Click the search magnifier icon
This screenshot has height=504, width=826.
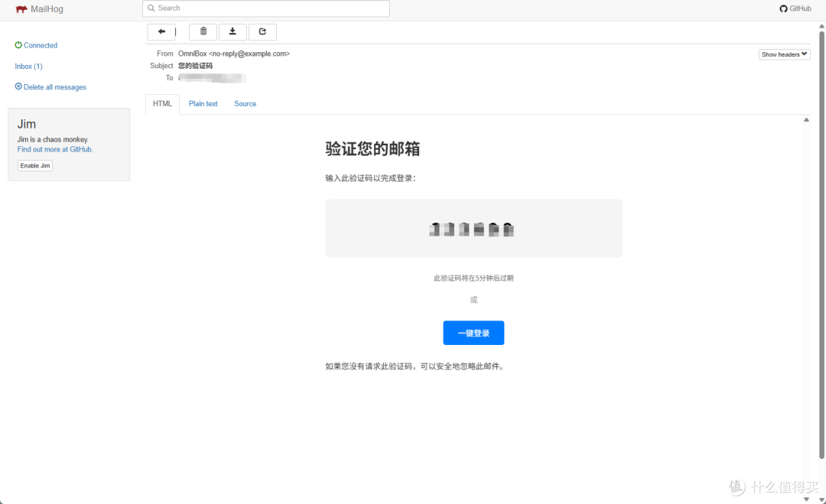click(151, 8)
